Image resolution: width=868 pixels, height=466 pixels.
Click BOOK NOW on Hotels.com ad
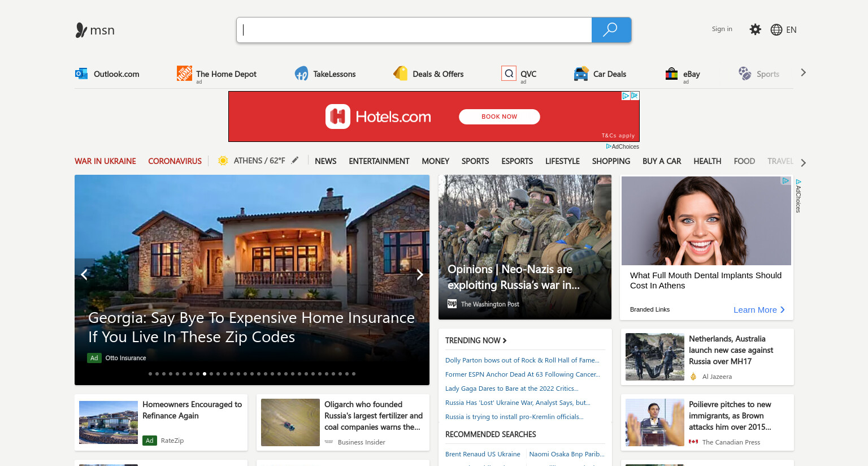[x=500, y=116]
